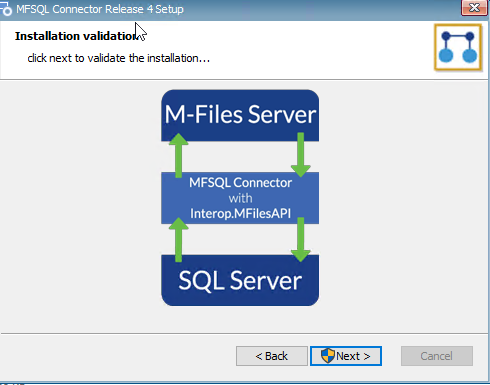Click the MFSQL Connector with Interop.MFilesAPI box
This screenshot has width=490, height=385.
(x=240, y=198)
